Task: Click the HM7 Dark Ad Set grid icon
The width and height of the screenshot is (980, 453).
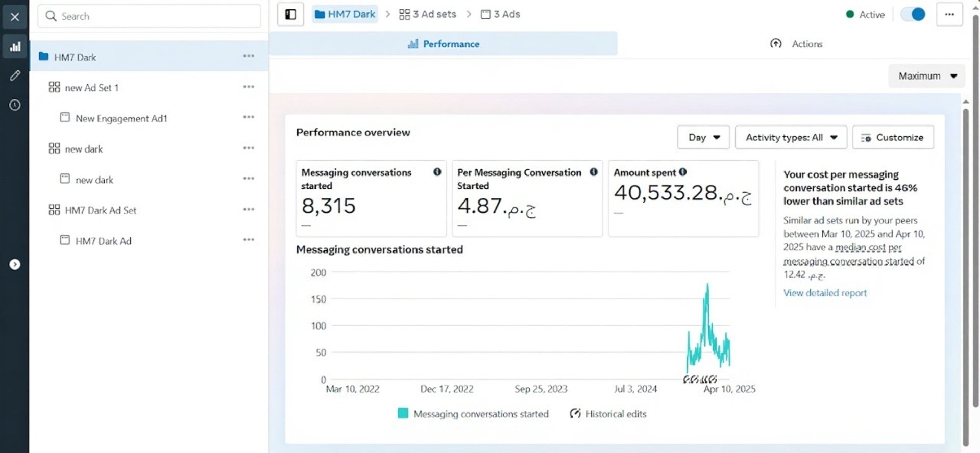Action: tap(54, 210)
